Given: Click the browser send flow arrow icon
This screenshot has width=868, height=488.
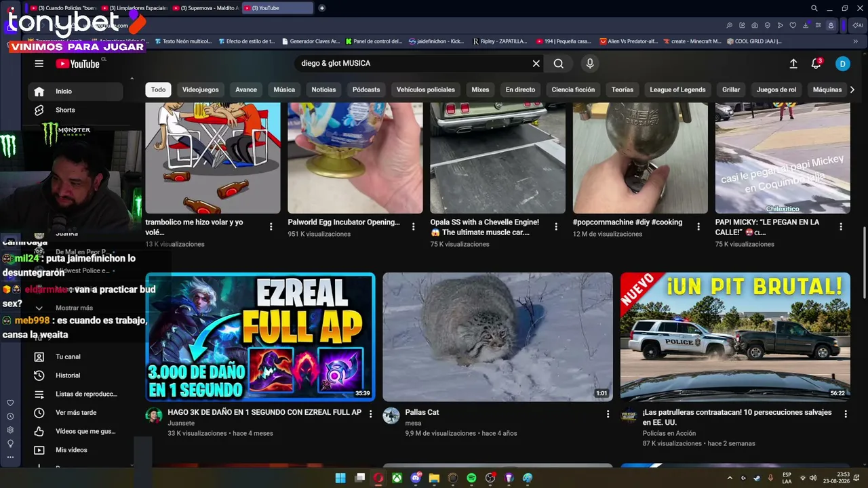Looking at the screenshot, I should point(781,25).
